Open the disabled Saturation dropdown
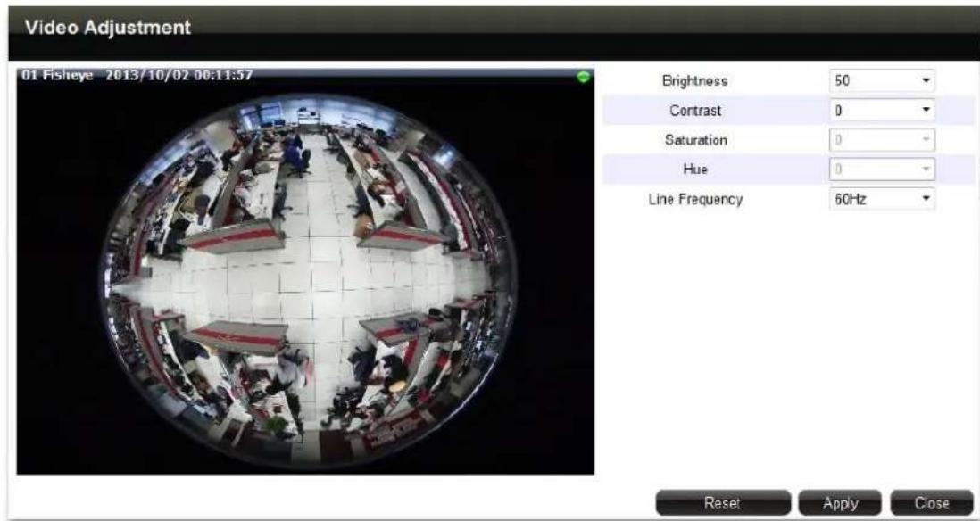 [x=882, y=140]
